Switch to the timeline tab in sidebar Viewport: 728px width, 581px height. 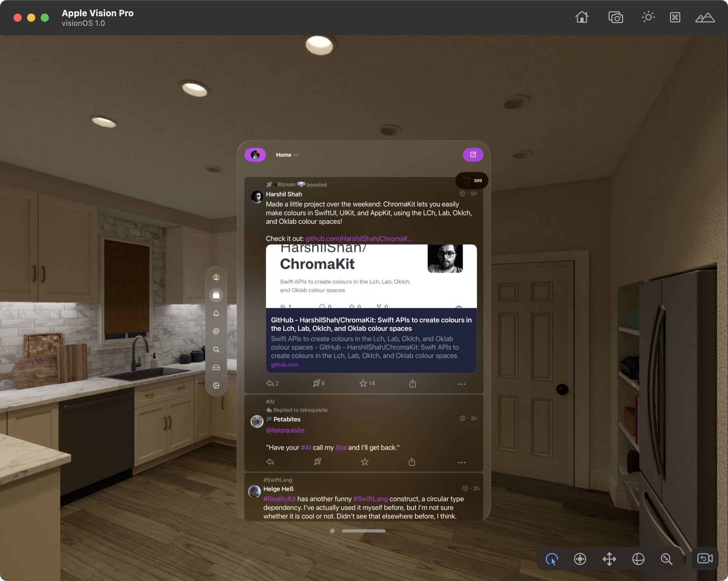[216, 295]
